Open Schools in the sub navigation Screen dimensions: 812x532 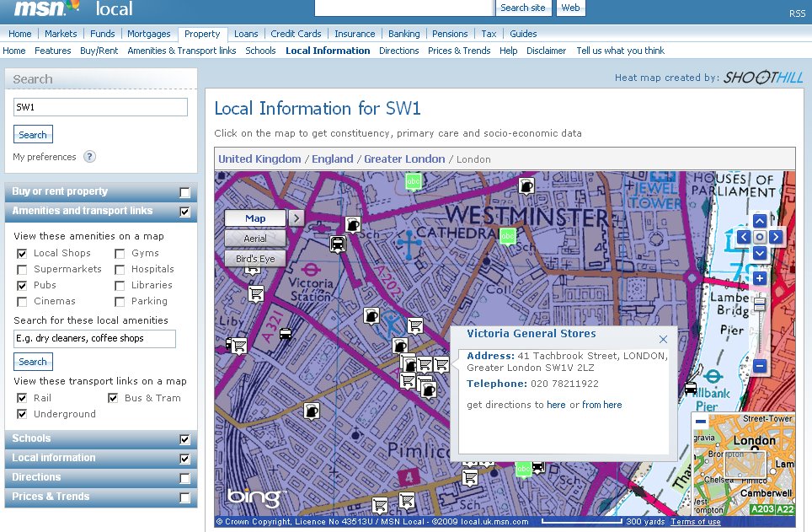(260, 51)
